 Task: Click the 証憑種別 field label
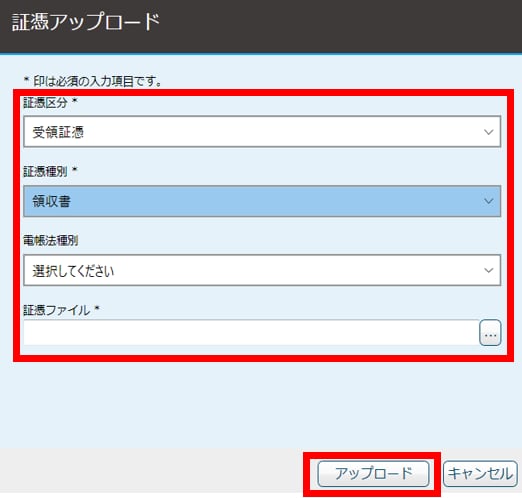click(x=50, y=171)
